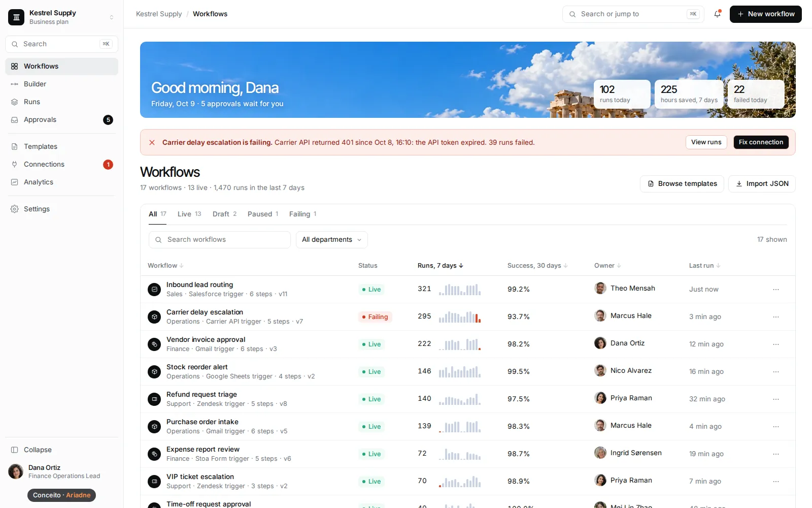Open Settings in the sidebar
812x508 pixels.
click(61, 209)
